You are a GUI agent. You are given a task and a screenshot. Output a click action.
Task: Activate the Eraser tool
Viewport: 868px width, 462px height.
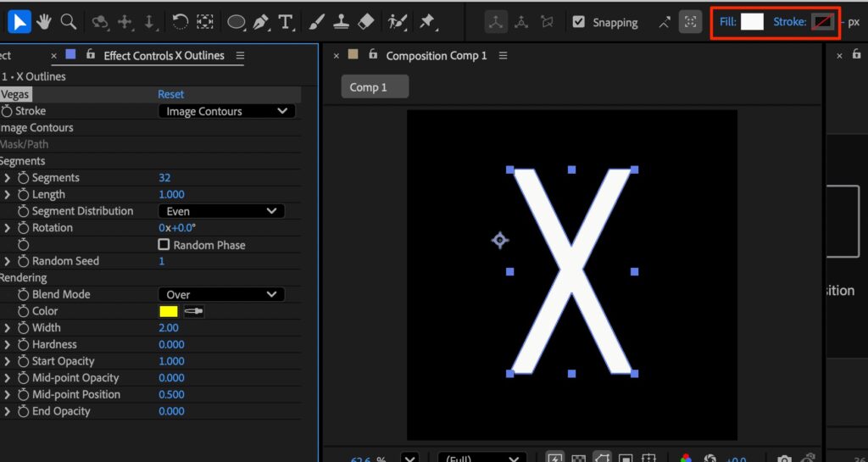click(x=365, y=22)
